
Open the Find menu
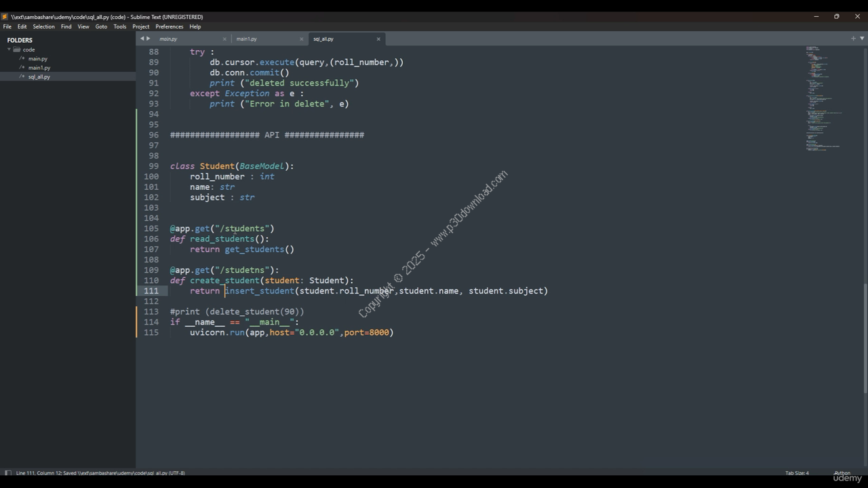66,26
